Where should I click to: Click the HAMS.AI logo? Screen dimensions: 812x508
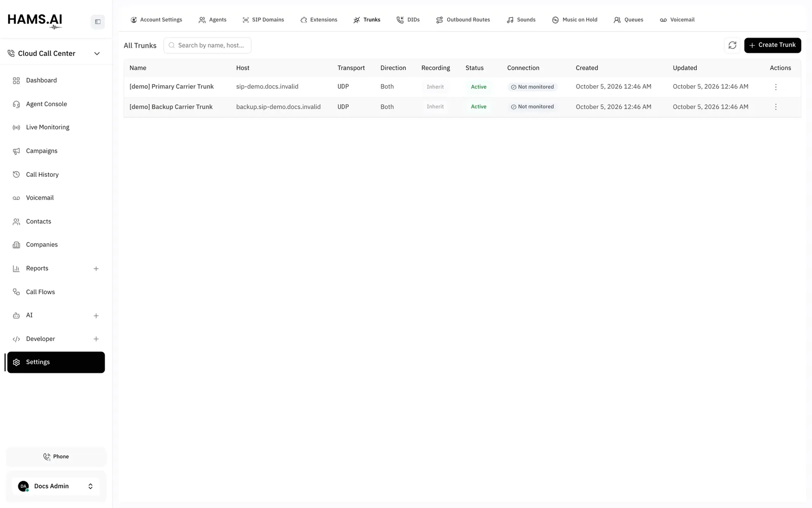point(35,21)
